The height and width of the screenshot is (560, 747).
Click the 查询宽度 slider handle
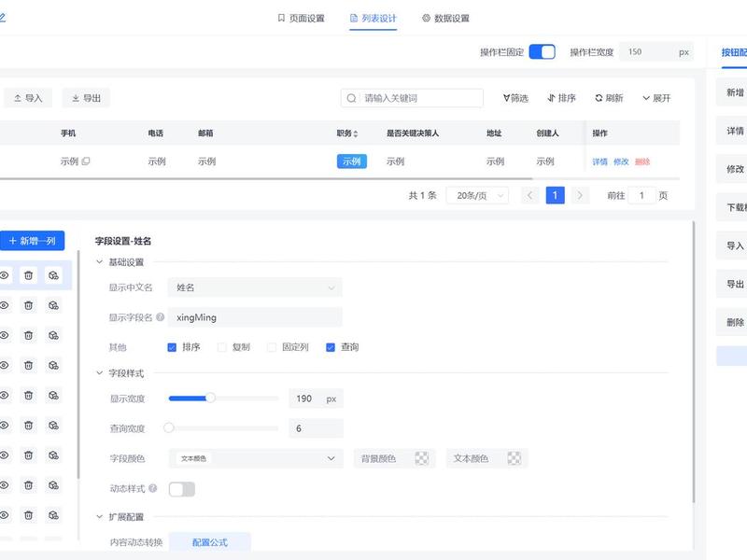point(169,427)
